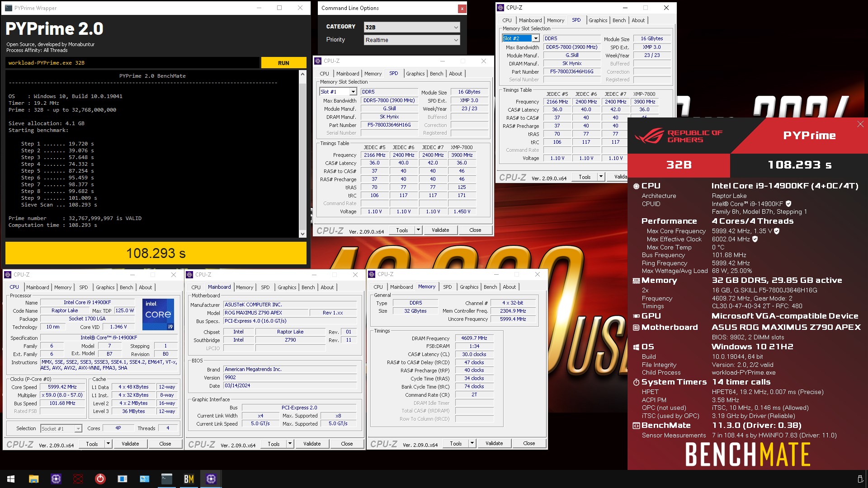Image resolution: width=868 pixels, height=488 pixels.
Task: Click the OS Windows icon in BenchMate
Action: click(x=636, y=347)
